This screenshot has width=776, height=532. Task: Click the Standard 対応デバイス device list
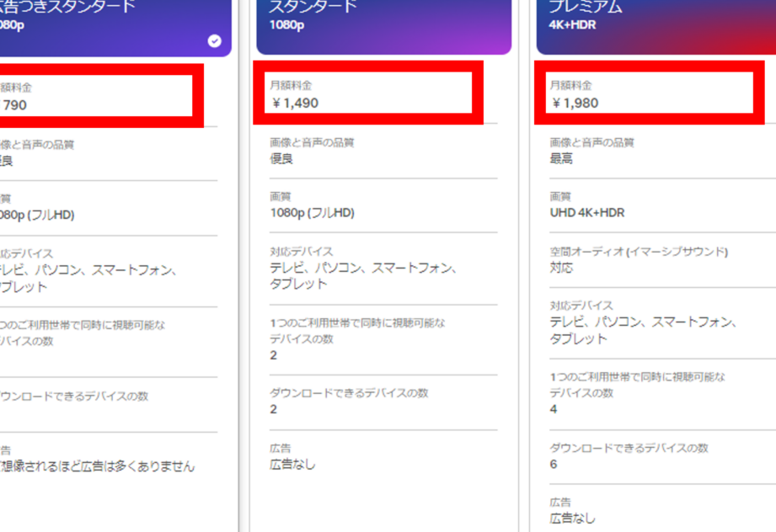[x=363, y=276]
